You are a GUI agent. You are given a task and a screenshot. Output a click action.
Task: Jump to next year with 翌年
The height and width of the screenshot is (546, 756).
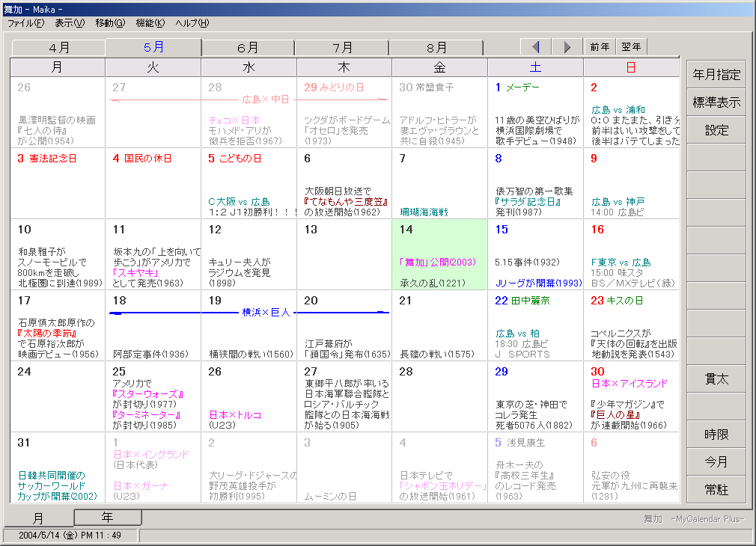[x=631, y=46]
